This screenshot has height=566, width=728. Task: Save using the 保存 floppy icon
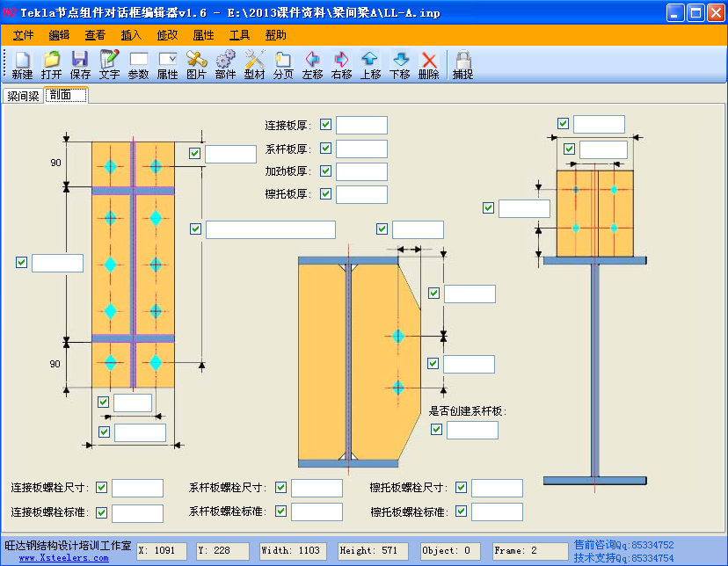coord(80,65)
